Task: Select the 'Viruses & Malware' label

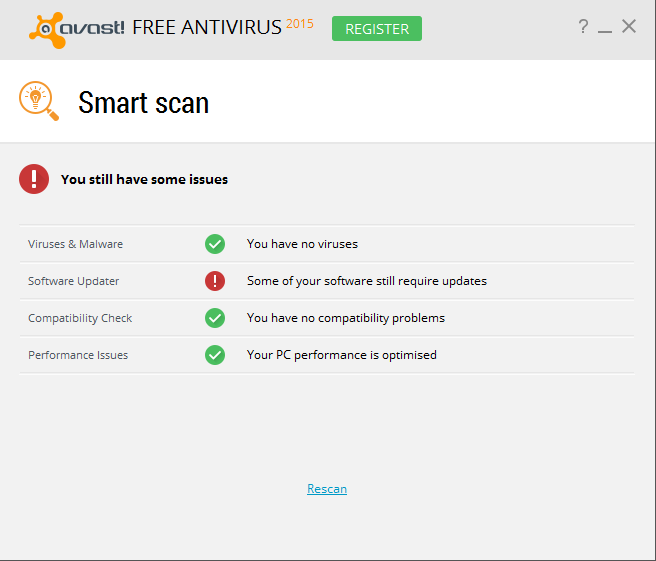Action: [x=75, y=244]
